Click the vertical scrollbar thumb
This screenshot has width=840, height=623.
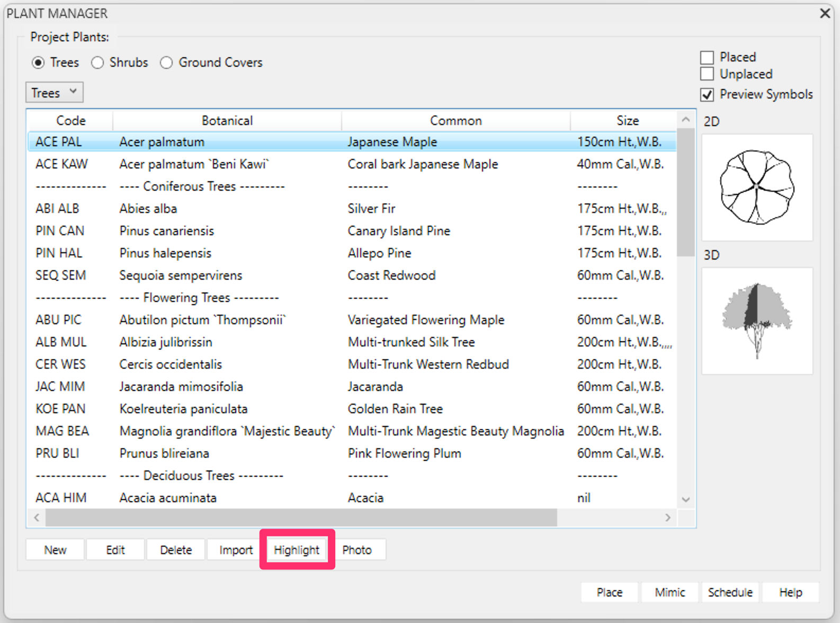tap(686, 192)
